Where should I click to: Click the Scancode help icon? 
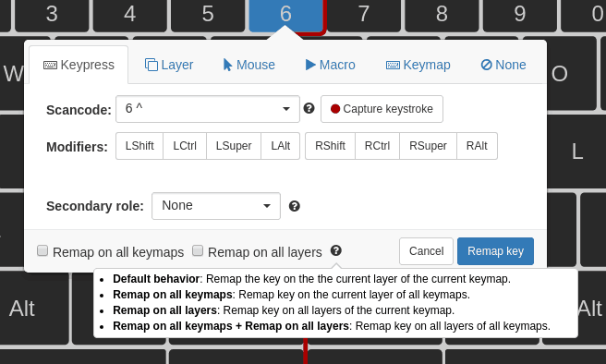coord(309,108)
